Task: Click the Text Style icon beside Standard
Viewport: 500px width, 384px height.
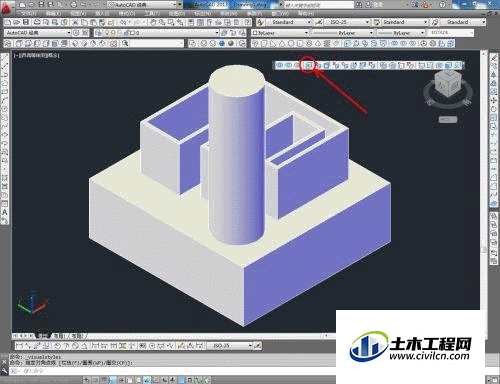Action: pyautogui.click(x=261, y=22)
